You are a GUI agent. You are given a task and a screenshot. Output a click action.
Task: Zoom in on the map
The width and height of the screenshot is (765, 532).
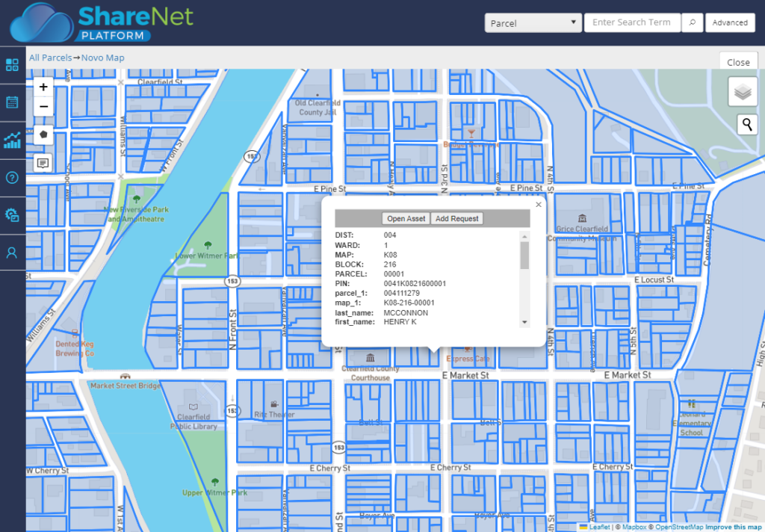click(43, 87)
